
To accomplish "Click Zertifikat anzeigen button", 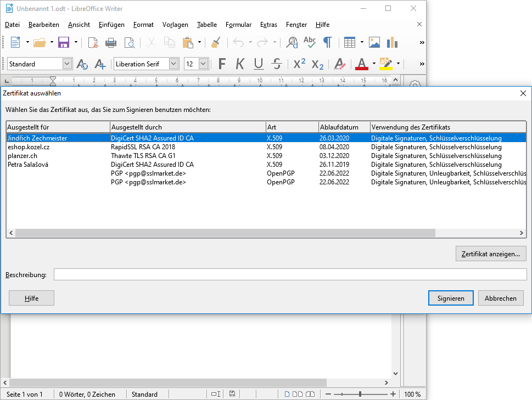I will [x=491, y=253].
